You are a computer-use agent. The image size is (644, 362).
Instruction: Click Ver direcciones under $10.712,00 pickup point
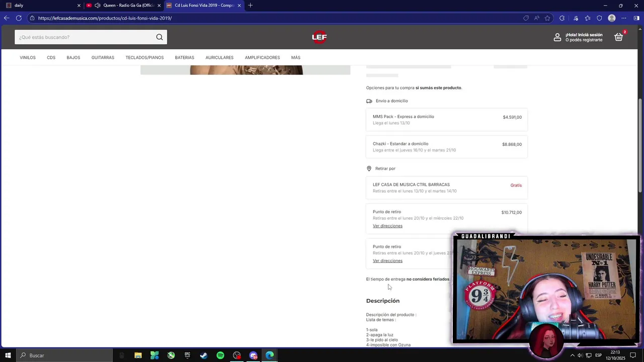(x=387, y=226)
